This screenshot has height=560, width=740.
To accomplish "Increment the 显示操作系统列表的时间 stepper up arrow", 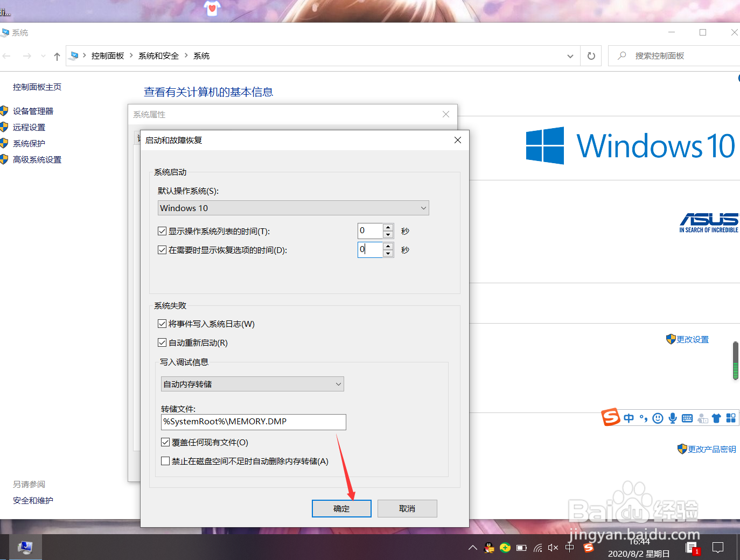I will (388, 227).
